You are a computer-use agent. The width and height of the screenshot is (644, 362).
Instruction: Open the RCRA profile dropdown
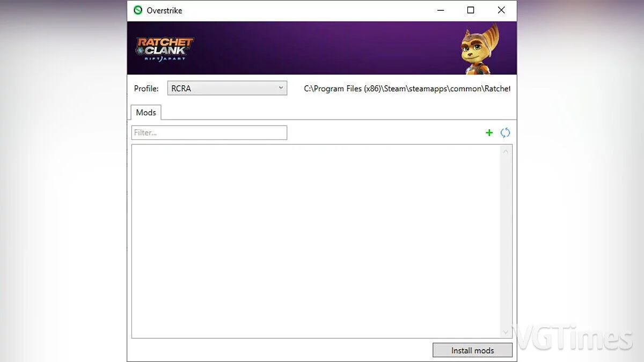(x=228, y=88)
